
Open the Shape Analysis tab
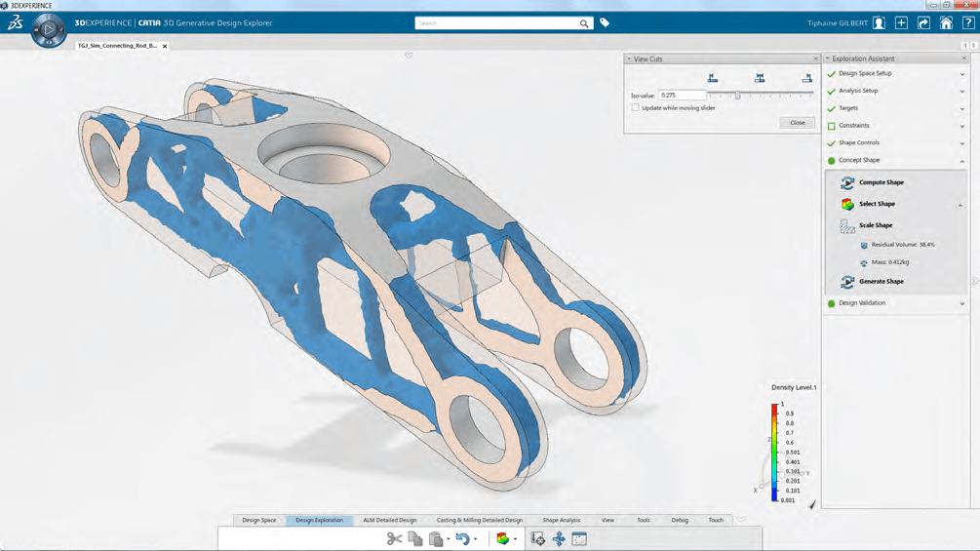point(562,520)
